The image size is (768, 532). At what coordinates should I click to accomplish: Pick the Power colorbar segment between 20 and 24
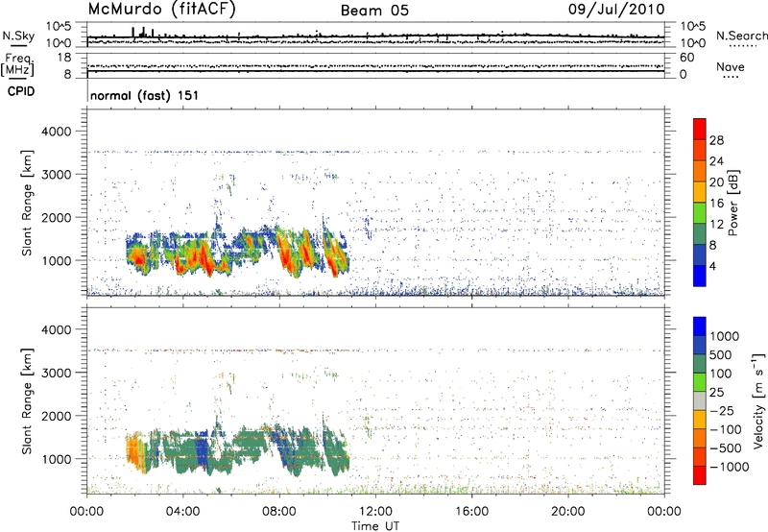point(700,171)
